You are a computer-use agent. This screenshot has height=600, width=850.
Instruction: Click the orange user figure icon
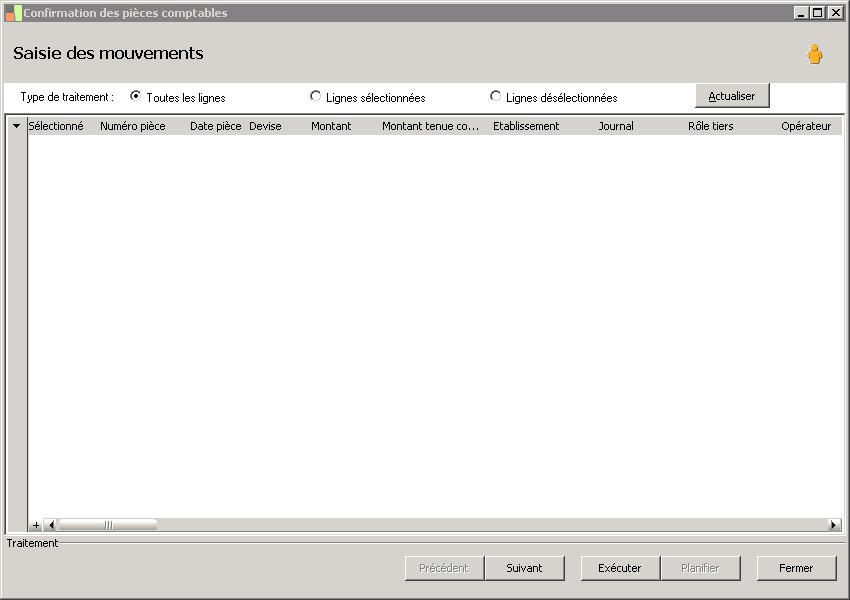click(x=814, y=54)
